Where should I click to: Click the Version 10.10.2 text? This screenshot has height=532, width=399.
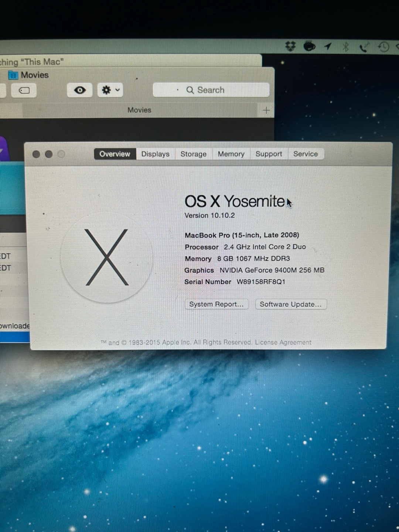coord(209,215)
